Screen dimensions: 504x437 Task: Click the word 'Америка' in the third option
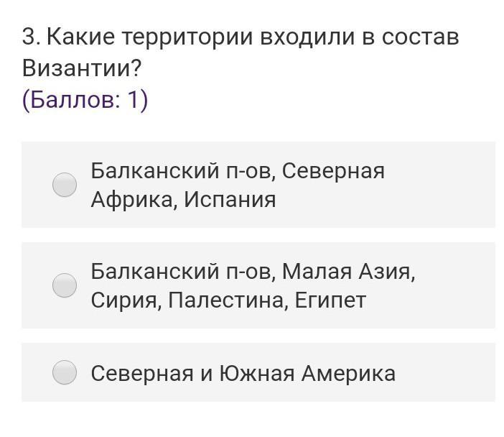click(x=348, y=373)
